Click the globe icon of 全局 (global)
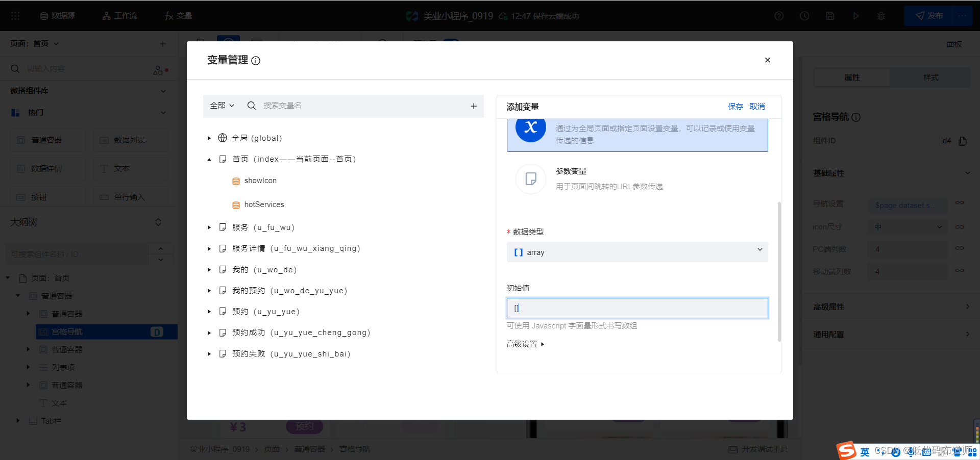980x460 pixels. (x=223, y=138)
